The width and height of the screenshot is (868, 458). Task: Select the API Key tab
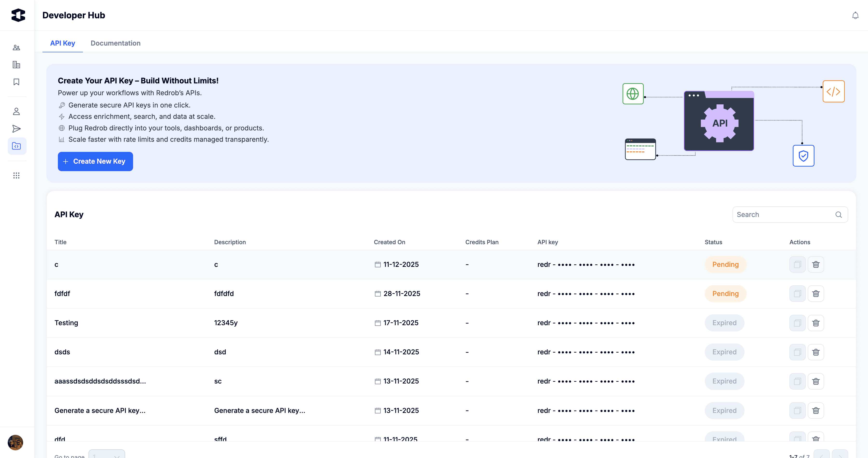tap(62, 43)
